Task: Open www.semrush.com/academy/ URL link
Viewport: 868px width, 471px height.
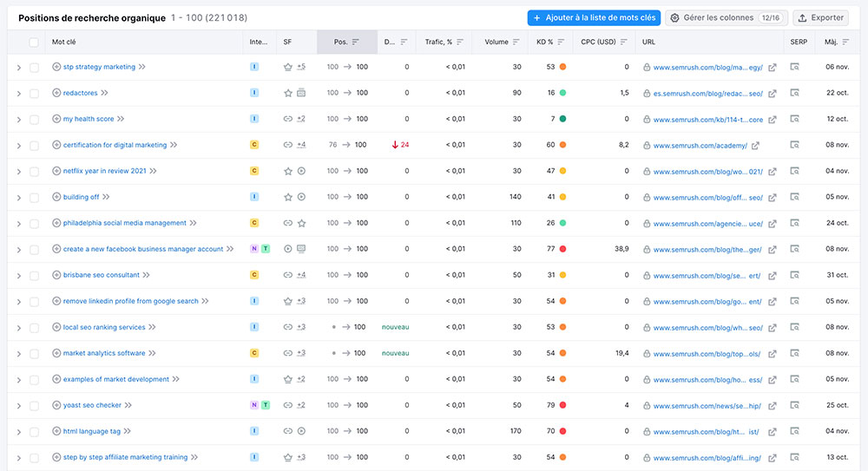Action: [x=700, y=146]
